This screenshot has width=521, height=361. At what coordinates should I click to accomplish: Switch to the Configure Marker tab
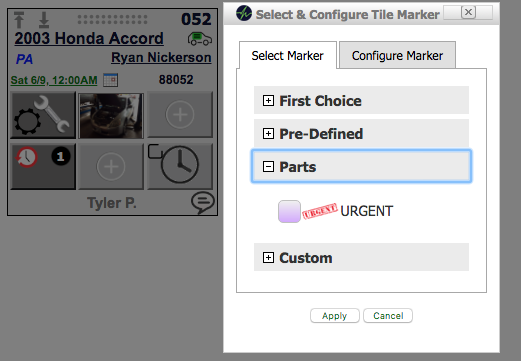point(397,55)
